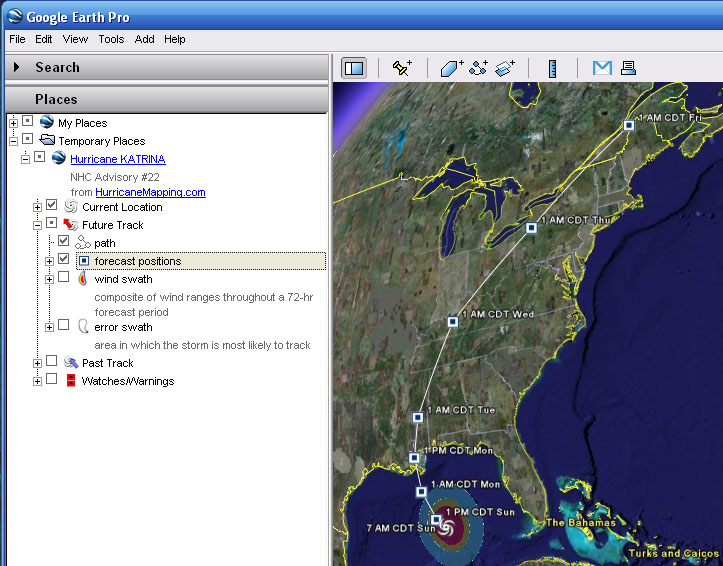Uncheck the forecast positions checkbox
Image resolution: width=723 pixels, height=566 pixels.
(x=64, y=259)
